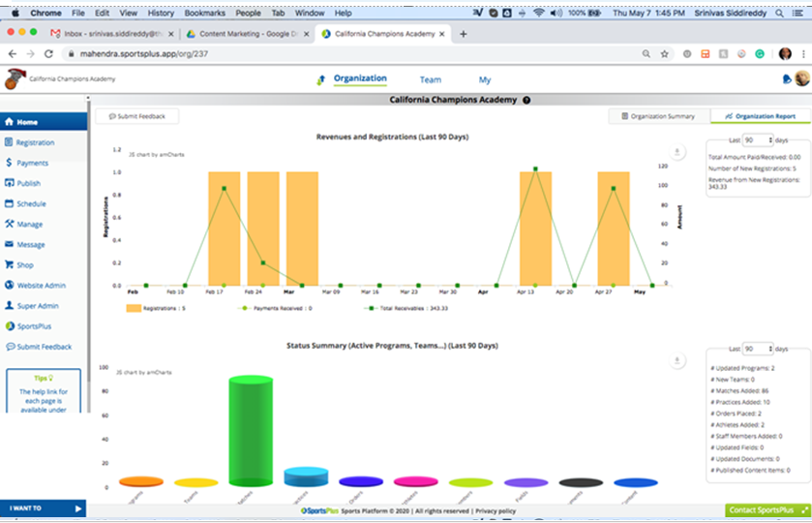Open the Chrome profile avatar
Viewport: 812px width, 523px height.
tap(785, 53)
